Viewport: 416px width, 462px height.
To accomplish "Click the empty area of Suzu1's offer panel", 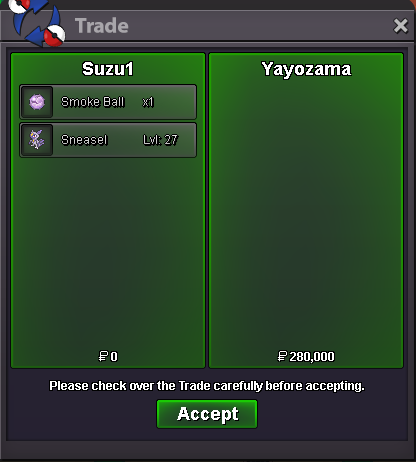I will (108, 253).
